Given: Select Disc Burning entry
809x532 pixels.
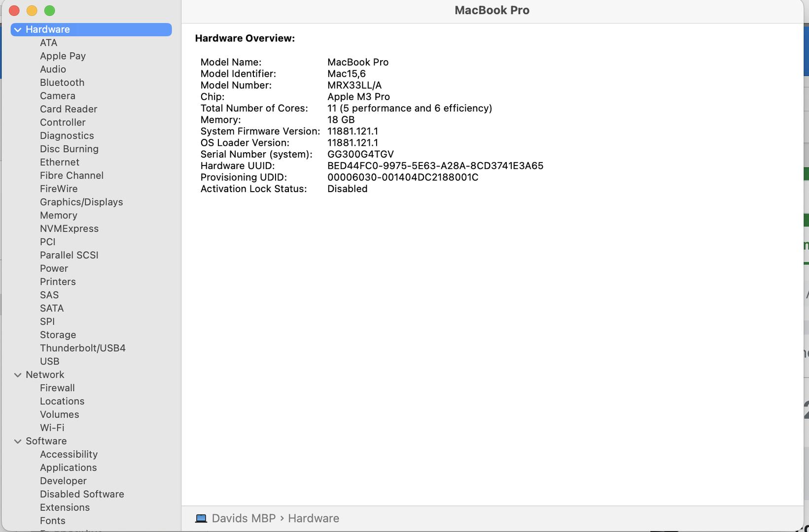Looking at the screenshot, I should tap(69, 149).
